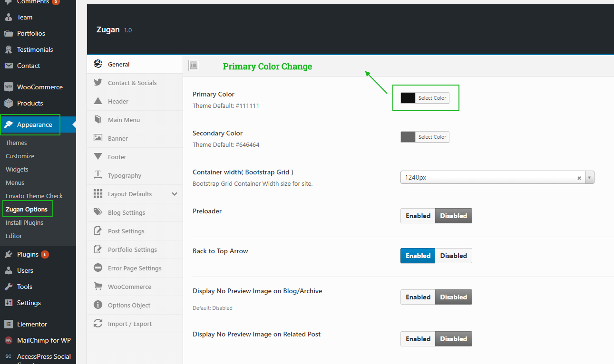Open the Portfolio Settings tab
Viewport: 614px width, 364px height.
pos(135,249)
